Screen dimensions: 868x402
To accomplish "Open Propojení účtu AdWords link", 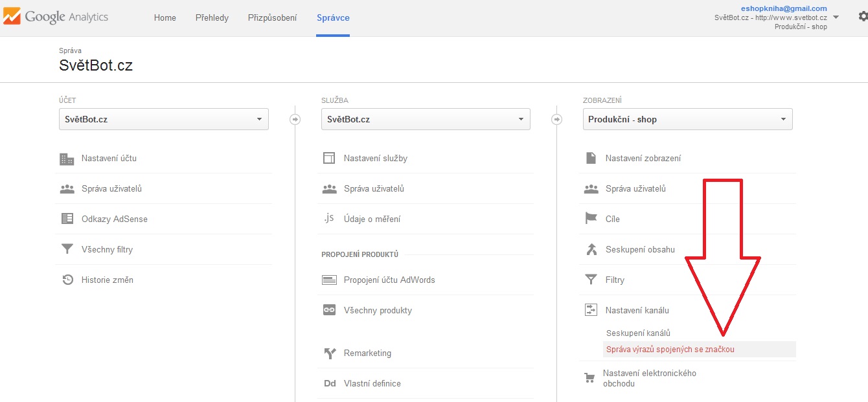I will pyautogui.click(x=389, y=280).
